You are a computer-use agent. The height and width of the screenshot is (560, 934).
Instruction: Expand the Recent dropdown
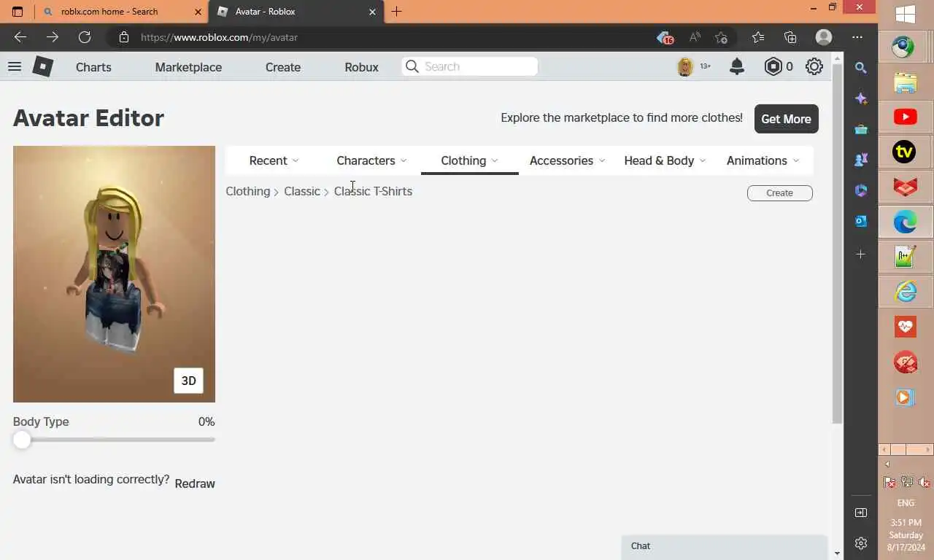pos(274,160)
